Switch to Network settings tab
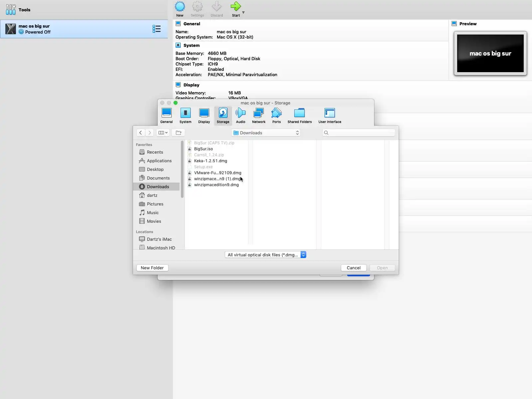Screen dimensions: 532x399 pos(259,116)
